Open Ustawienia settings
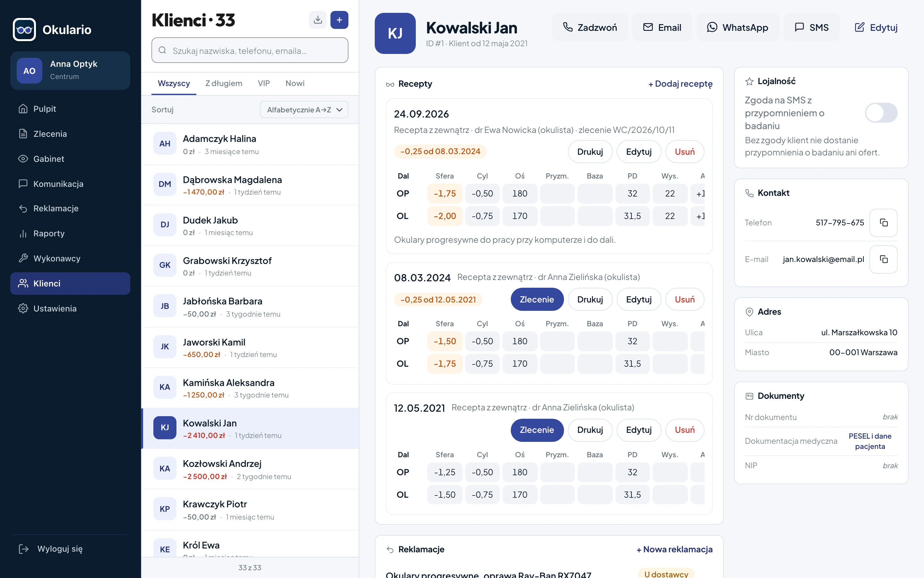Viewport: 924px width, 578px height. tap(70, 309)
